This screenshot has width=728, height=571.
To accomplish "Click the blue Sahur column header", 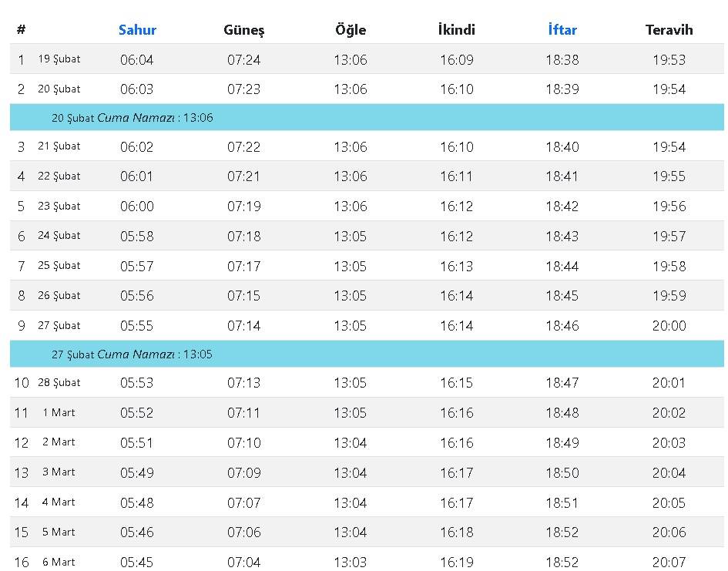I will 137,30.
